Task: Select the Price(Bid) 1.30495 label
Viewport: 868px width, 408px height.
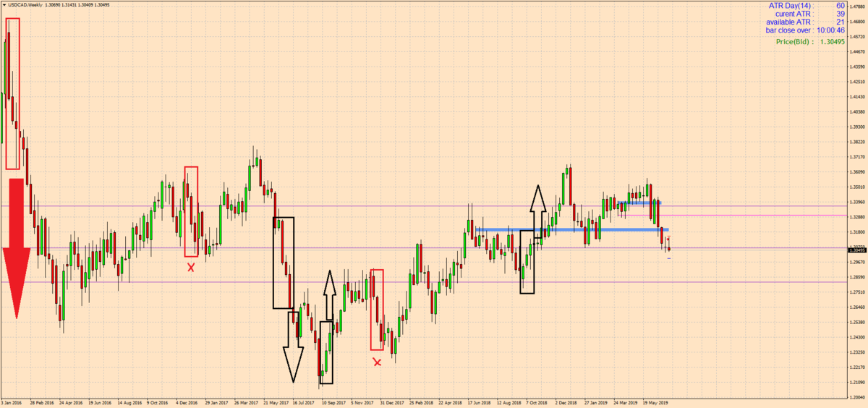Action: tap(809, 42)
